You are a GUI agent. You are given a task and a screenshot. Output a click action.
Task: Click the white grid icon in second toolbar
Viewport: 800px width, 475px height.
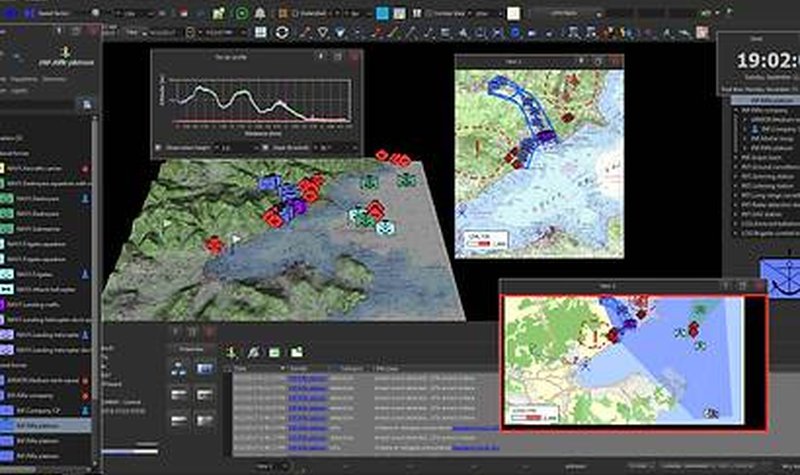tap(261, 32)
